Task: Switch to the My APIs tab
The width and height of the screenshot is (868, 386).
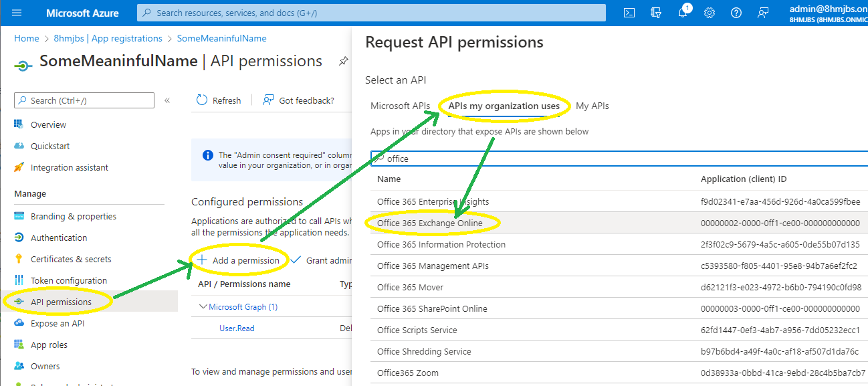Action: point(592,106)
